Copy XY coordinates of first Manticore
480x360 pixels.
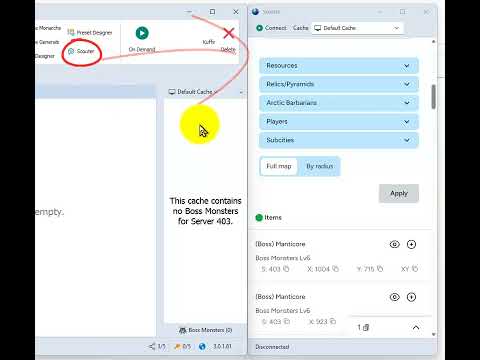[414, 269]
